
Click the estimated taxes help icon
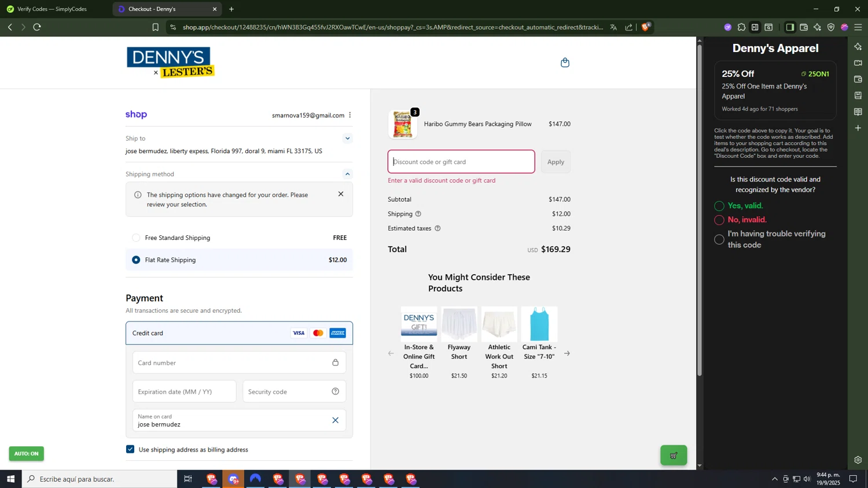coord(437,228)
